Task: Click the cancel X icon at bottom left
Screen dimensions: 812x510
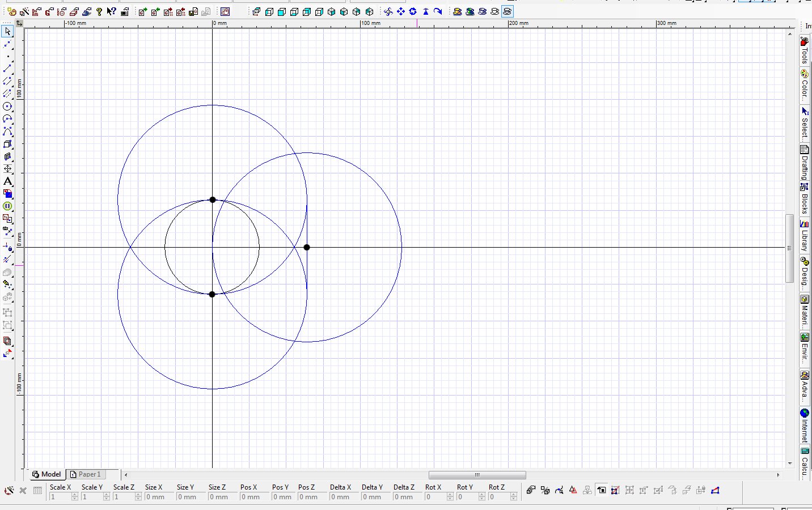Action: [23, 491]
